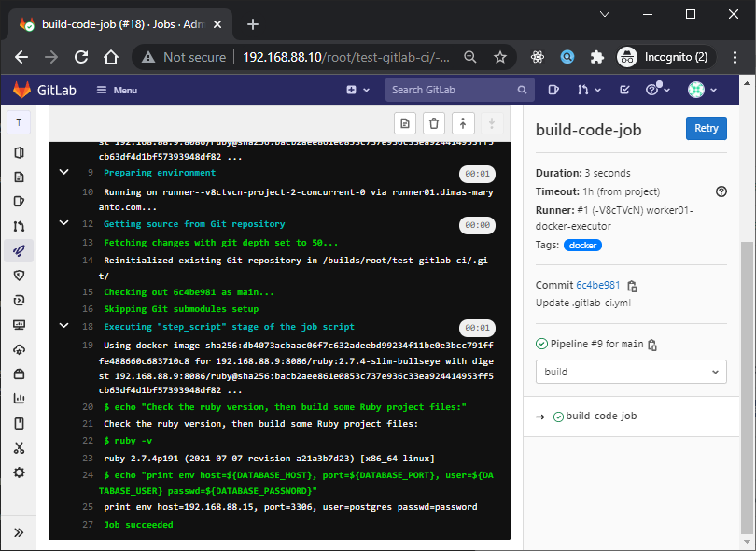The height and width of the screenshot is (551, 756).
Task: Collapse the Getting source from Git section
Action: click(x=63, y=223)
